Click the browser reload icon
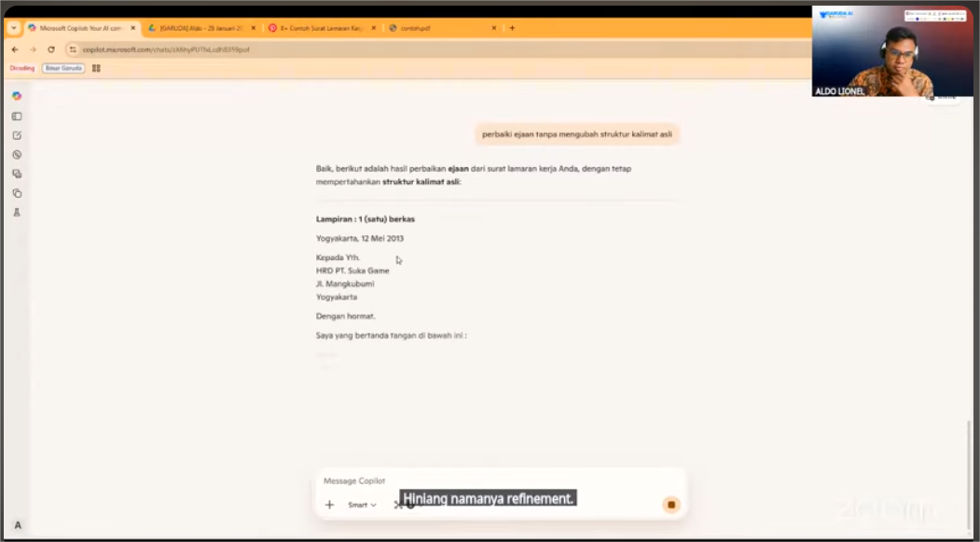 point(51,49)
